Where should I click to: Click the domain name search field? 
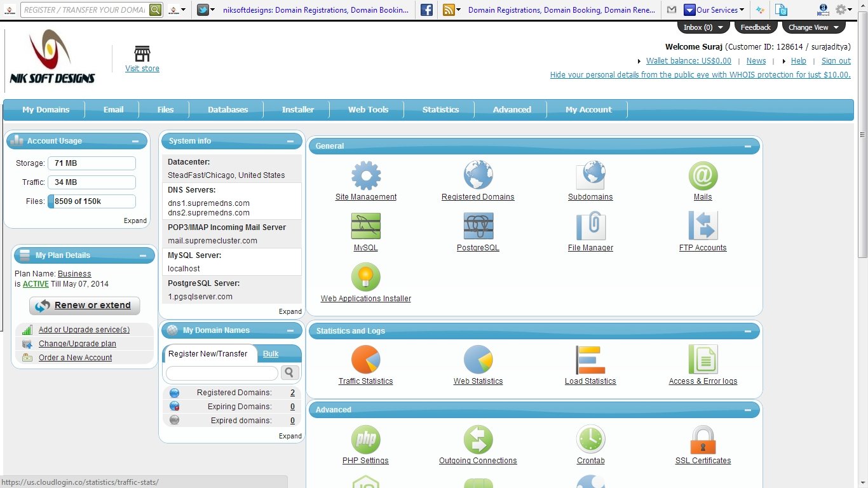222,373
